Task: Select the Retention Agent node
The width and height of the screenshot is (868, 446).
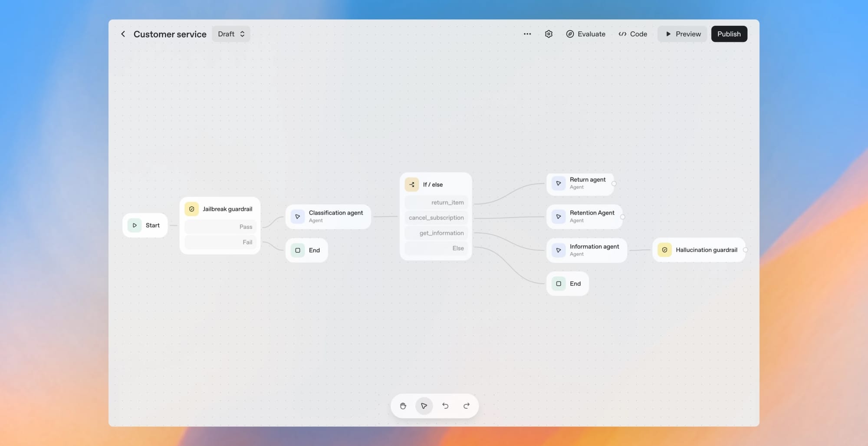Action: click(585, 216)
